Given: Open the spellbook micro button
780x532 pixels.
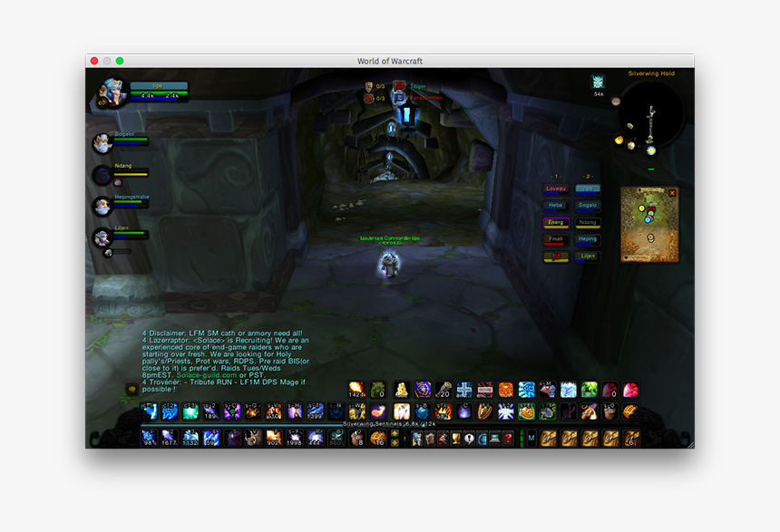Looking at the screenshot, I should point(430,439).
